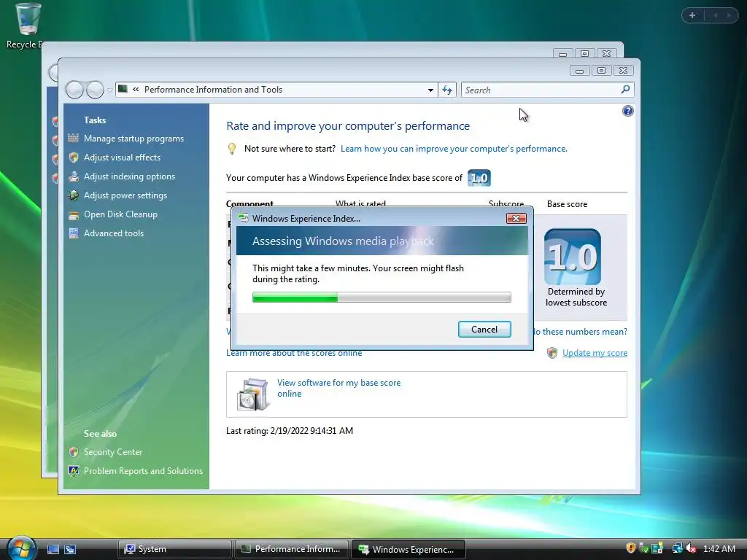Click the Advanced tools icon
This screenshot has height=560, width=747.
[x=74, y=233]
